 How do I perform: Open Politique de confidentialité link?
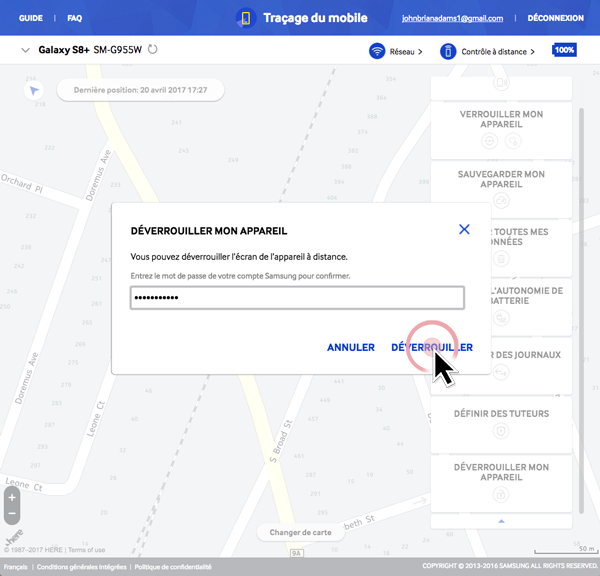173,567
